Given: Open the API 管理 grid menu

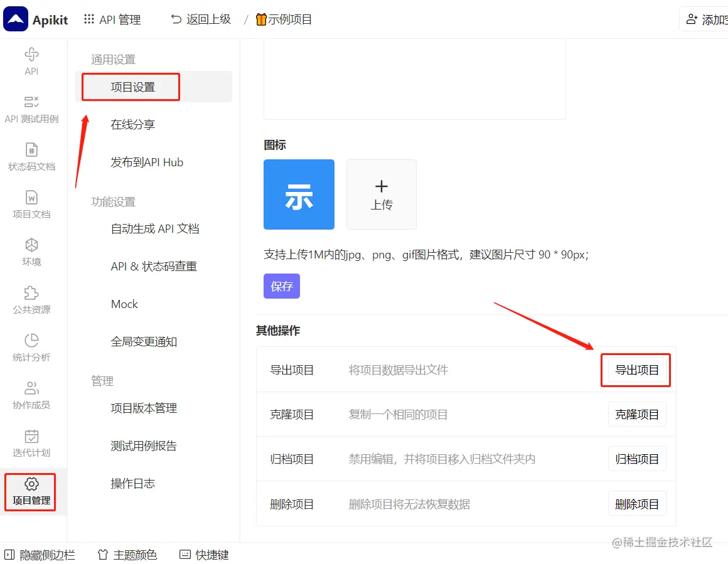Looking at the screenshot, I should coord(112,19).
